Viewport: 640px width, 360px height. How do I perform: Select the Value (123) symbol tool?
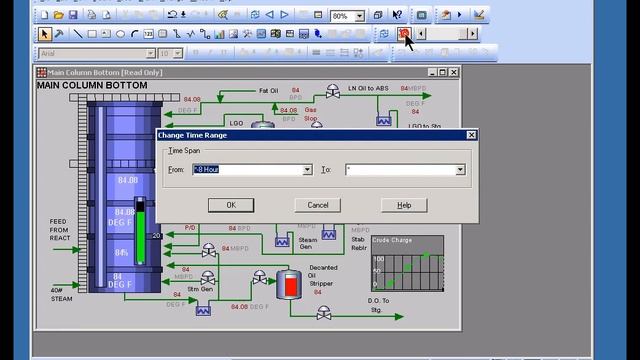(x=149, y=34)
